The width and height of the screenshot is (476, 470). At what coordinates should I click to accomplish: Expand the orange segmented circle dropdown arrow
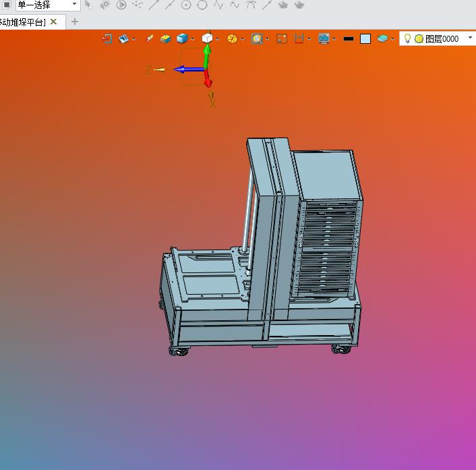[242, 39]
